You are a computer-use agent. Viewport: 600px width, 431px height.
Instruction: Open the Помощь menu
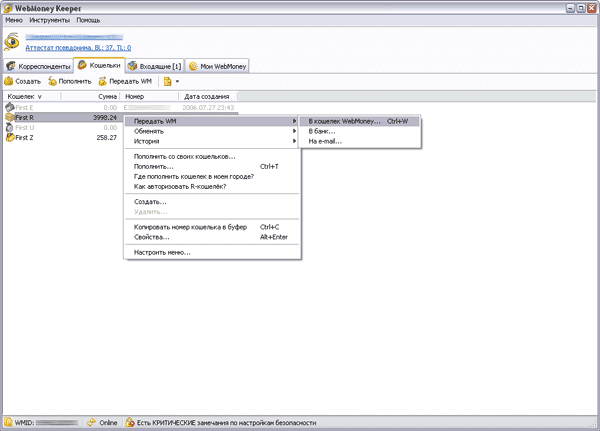(88, 20)
